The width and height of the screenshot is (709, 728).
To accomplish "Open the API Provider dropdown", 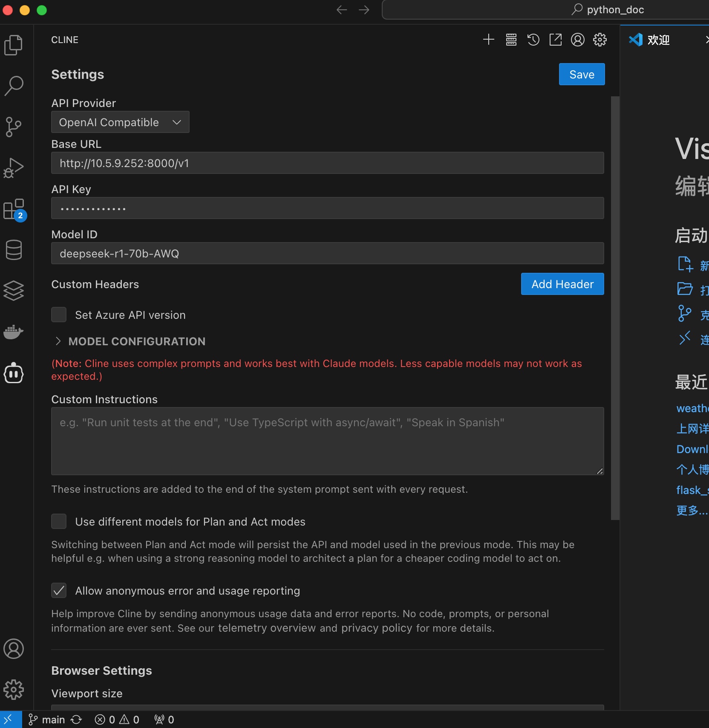I will [120, 122].
